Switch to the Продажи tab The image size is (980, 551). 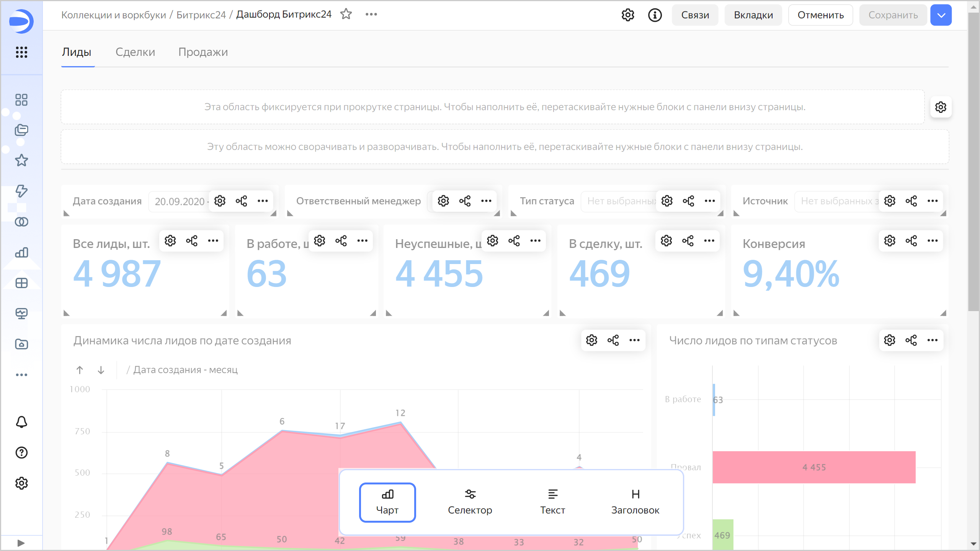(203, 52)
